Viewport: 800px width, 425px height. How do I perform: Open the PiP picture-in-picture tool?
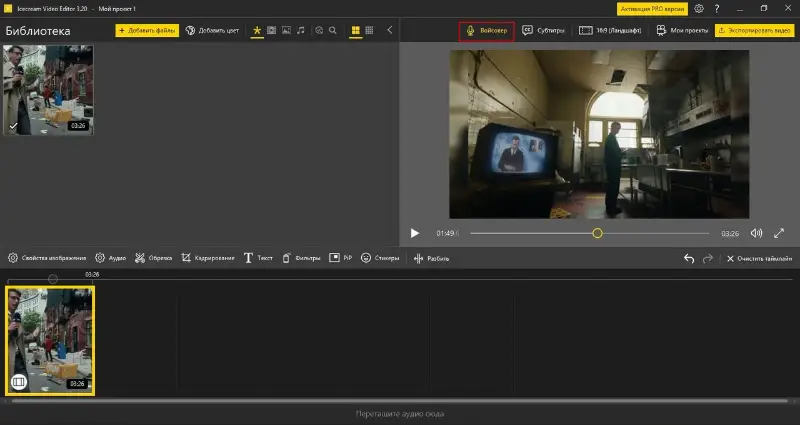[341, 258]
